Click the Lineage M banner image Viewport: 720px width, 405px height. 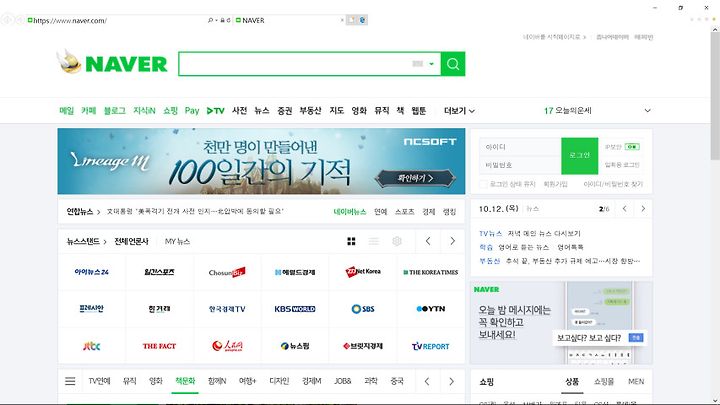coord(261,161)
